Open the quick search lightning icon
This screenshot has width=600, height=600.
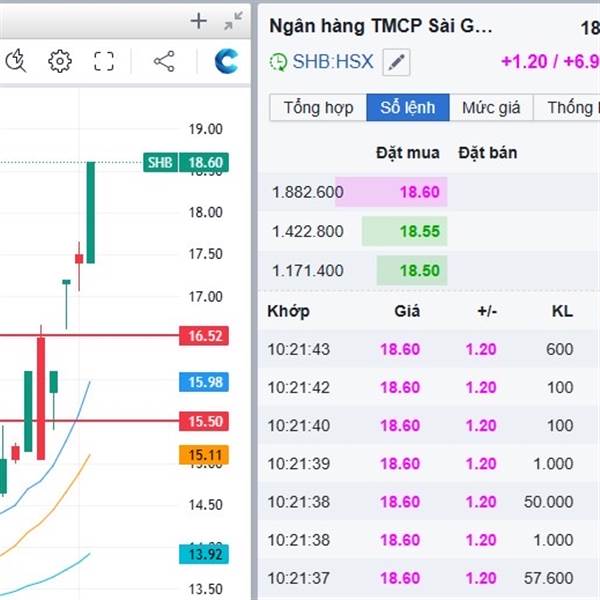click(x=16, y=61)
